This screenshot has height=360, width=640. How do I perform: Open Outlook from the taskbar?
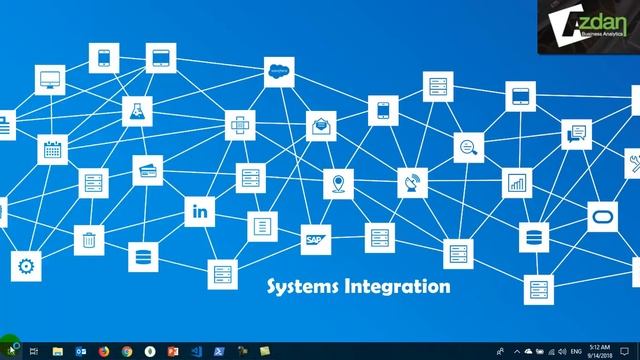tap(81, 351)
